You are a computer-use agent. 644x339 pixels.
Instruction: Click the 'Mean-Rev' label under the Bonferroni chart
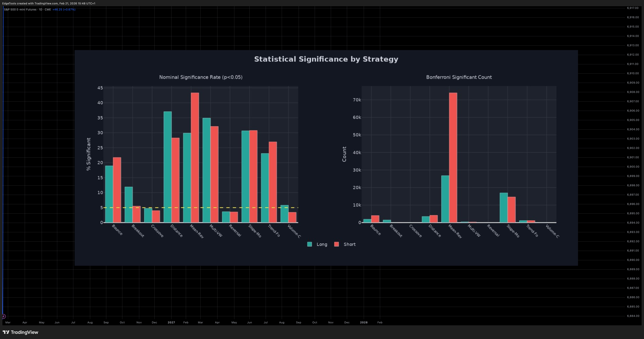point(455,231)
